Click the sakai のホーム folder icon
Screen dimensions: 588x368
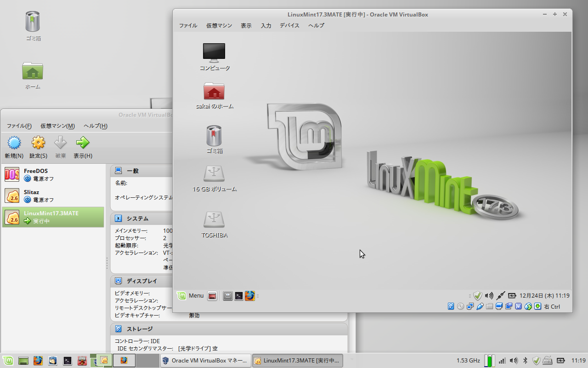point(214,91)
